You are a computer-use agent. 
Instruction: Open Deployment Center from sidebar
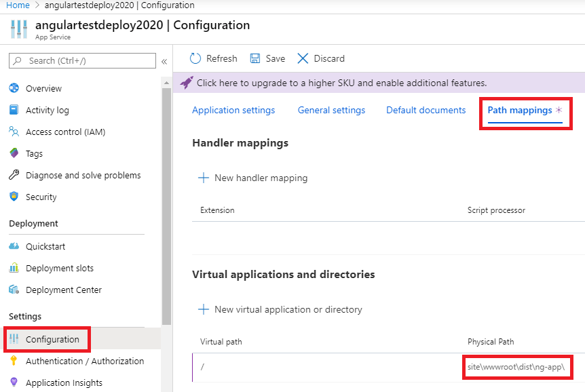coord(63,290)
